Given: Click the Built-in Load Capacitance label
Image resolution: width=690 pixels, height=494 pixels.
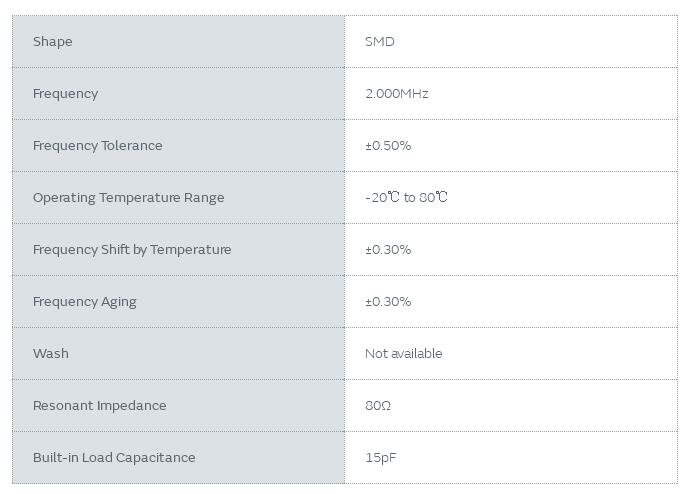Looking at the screenshot, I should pos(114,457).
